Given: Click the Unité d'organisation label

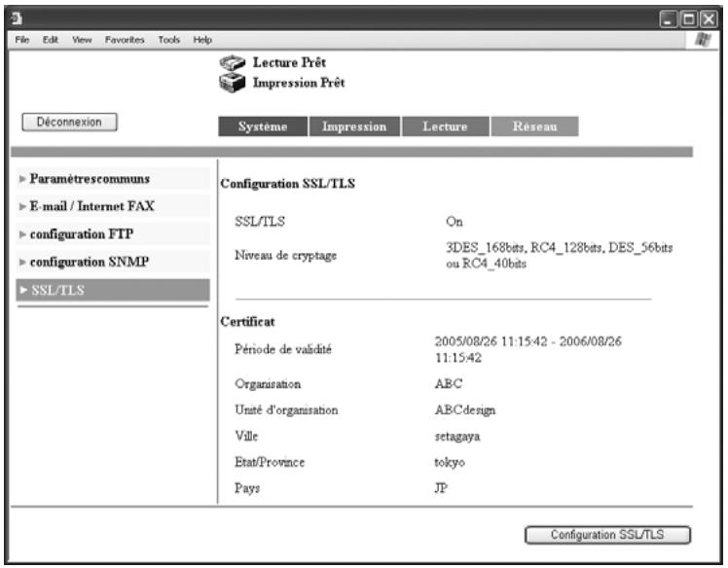Looking at the screenshot, I should pyautogui.click(x=286, y=410).
